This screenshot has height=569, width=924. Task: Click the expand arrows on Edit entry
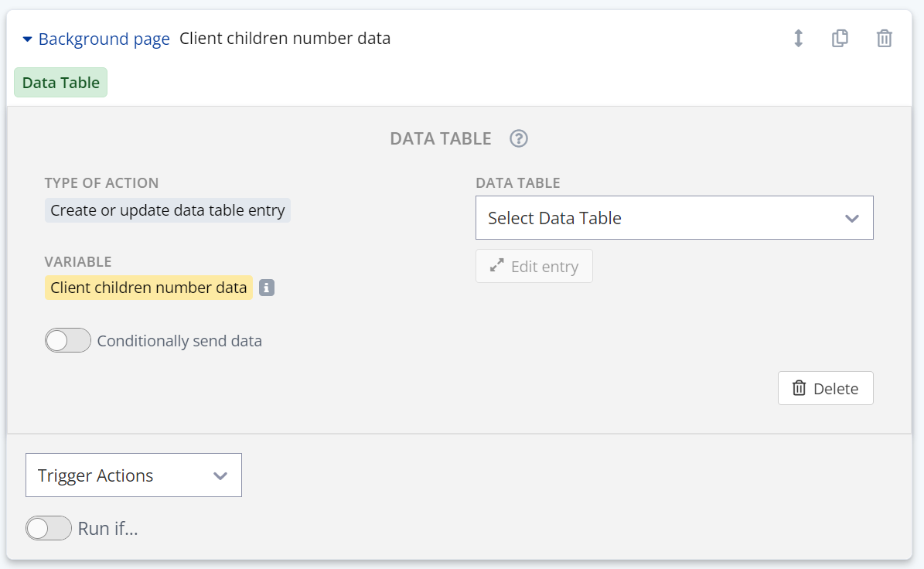(x=496, y=266)
